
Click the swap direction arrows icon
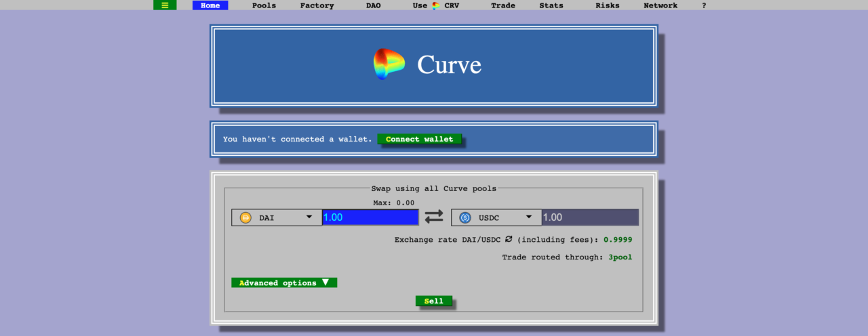coord(434,217)
